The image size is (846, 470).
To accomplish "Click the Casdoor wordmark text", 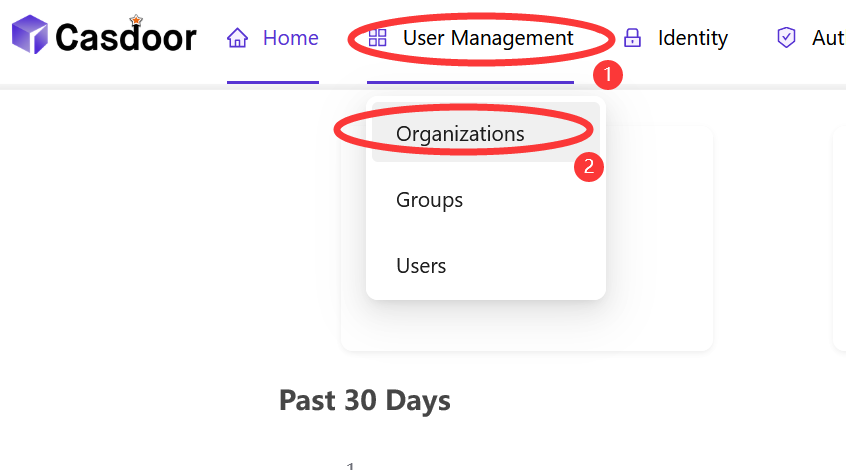I will 126,38.
